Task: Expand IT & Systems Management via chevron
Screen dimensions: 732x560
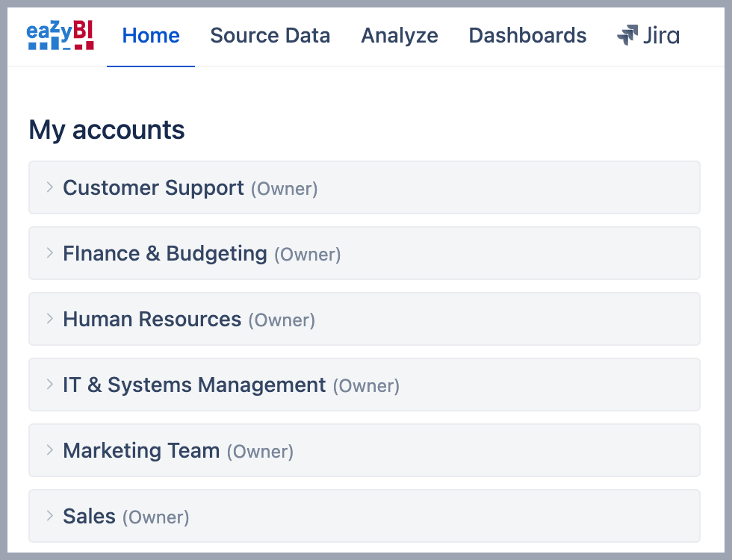Action: pos(50,385)
